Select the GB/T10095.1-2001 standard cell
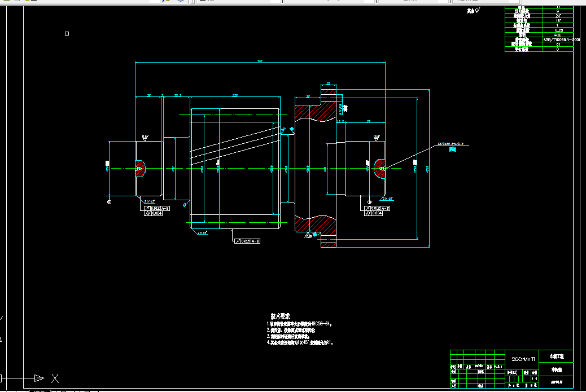 (562, 39)
